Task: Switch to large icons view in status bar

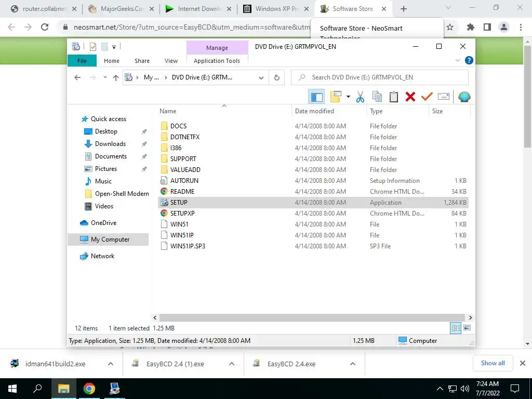Action: click(467, 328)
